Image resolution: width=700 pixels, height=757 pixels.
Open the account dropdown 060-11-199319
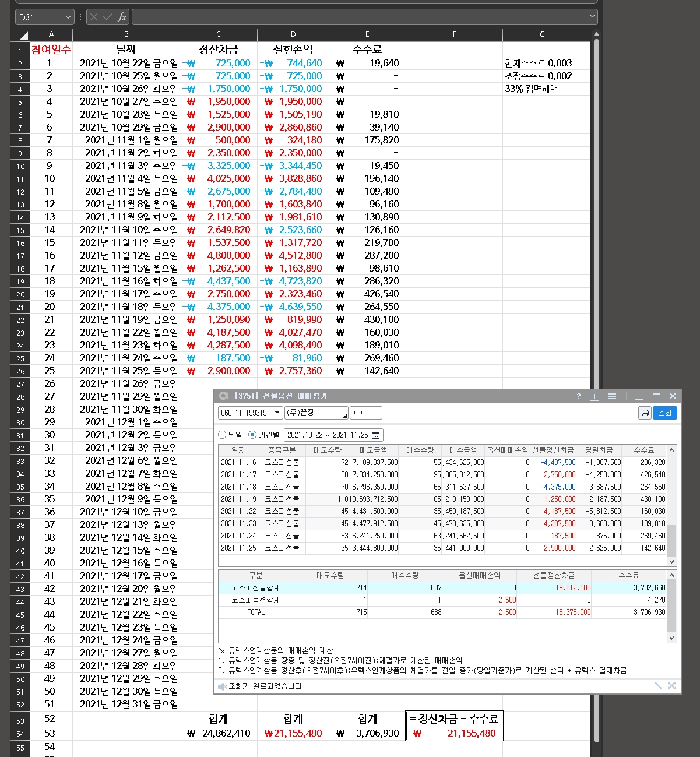pyautogui.click(x=277, y=413)
